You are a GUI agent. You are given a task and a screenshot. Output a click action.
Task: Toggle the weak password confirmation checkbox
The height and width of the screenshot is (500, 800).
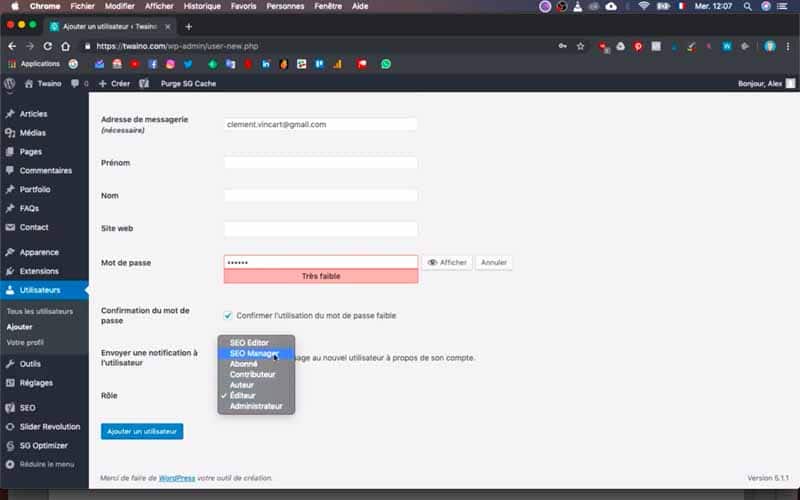click(x=228, y=315)
